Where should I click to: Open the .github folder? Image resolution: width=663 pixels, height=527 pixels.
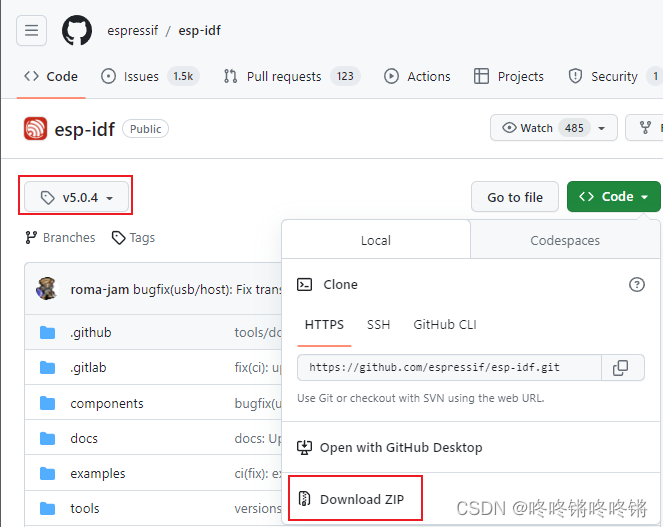90,332
